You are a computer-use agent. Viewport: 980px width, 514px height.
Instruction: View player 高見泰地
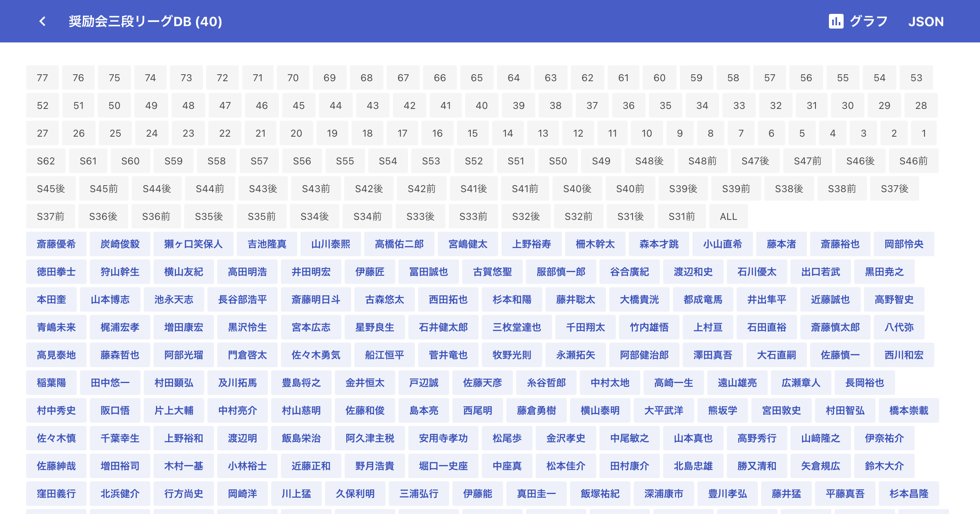point(56,355)
